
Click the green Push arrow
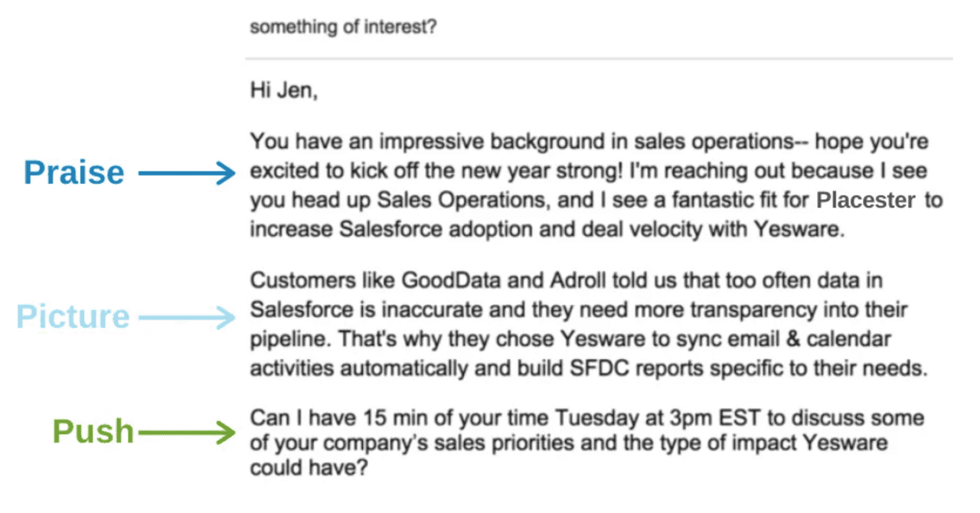tap(186, 433)
